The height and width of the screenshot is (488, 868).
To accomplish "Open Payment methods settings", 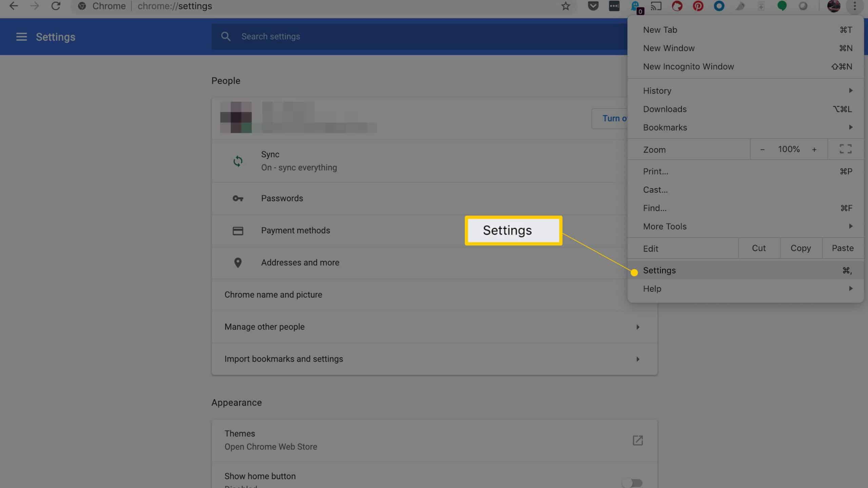I will point(296,230).
